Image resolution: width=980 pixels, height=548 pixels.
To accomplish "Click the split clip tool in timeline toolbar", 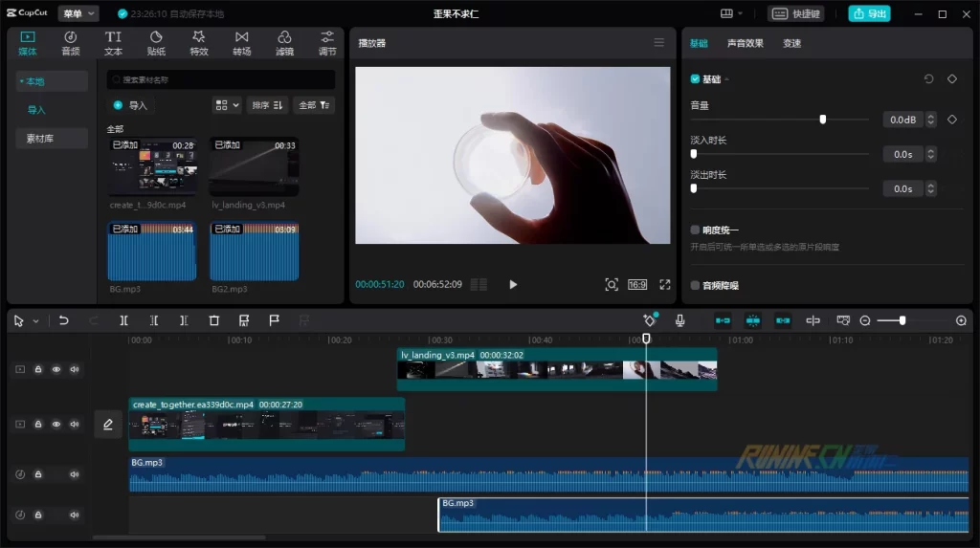I will pos(123,321).
